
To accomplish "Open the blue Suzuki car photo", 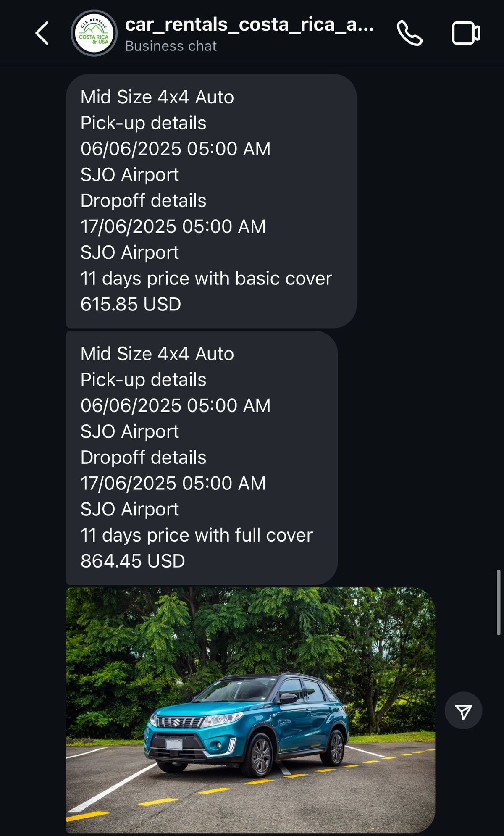I will coord(250,710).
